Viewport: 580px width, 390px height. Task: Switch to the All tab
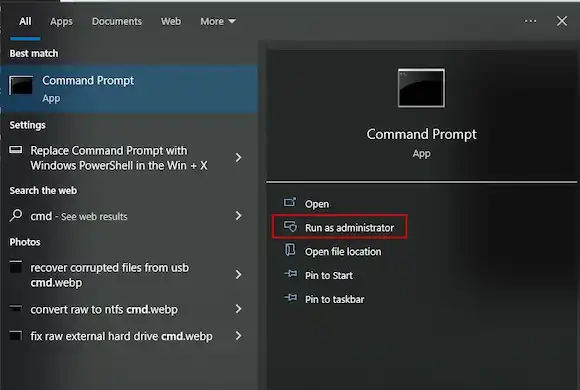click(x=25, y=21)
